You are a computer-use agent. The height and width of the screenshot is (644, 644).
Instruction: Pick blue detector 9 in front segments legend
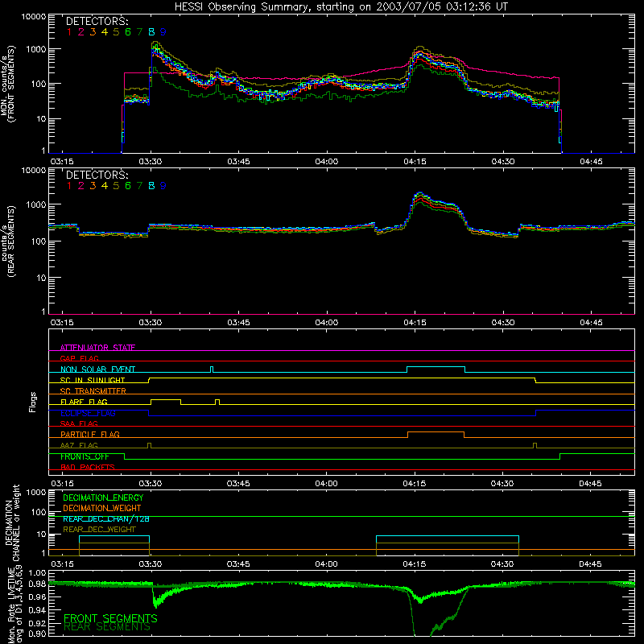163,32
